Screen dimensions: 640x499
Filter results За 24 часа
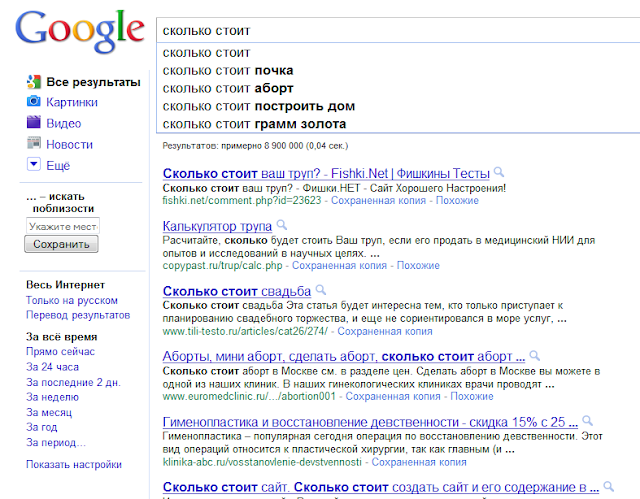pyautogui.click(x=52, y=367)
